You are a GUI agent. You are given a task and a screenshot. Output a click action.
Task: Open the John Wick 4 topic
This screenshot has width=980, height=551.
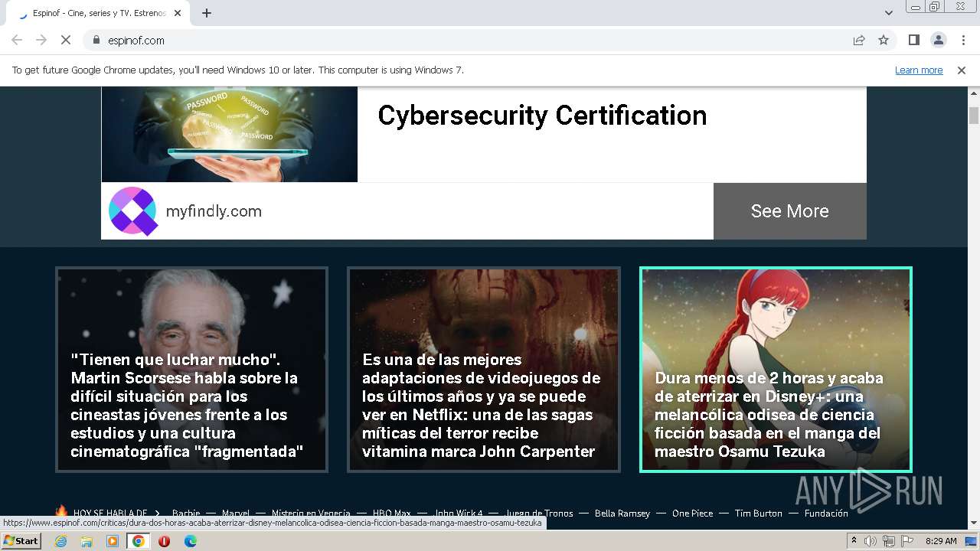tap(459, 514)
